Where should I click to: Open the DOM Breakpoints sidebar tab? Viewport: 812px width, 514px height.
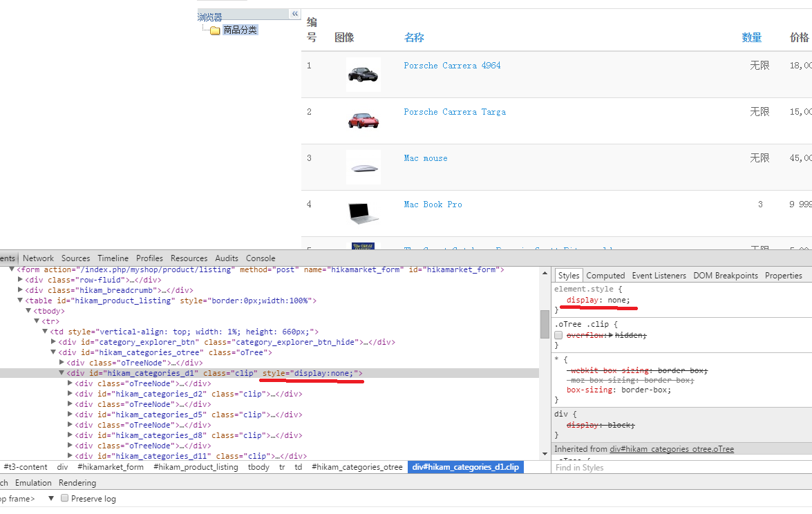[x=726, y=276]
